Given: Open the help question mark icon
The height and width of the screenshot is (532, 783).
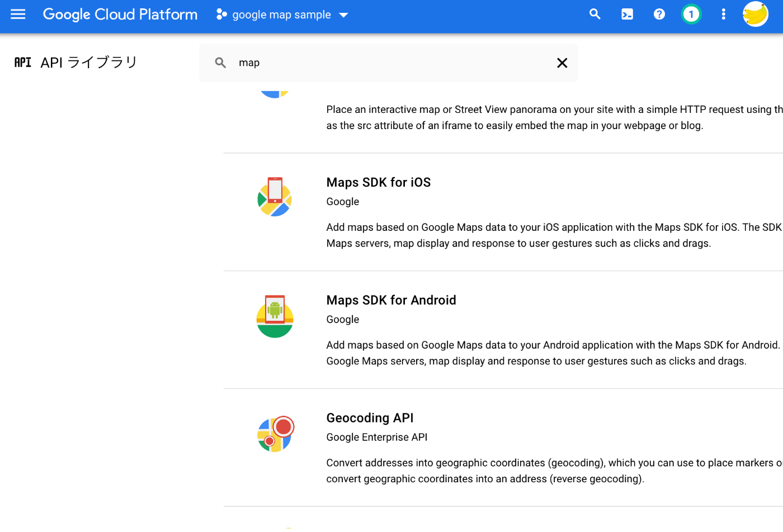Looking at the screenshot, I should pyautogui.click(x=659, y=15).
